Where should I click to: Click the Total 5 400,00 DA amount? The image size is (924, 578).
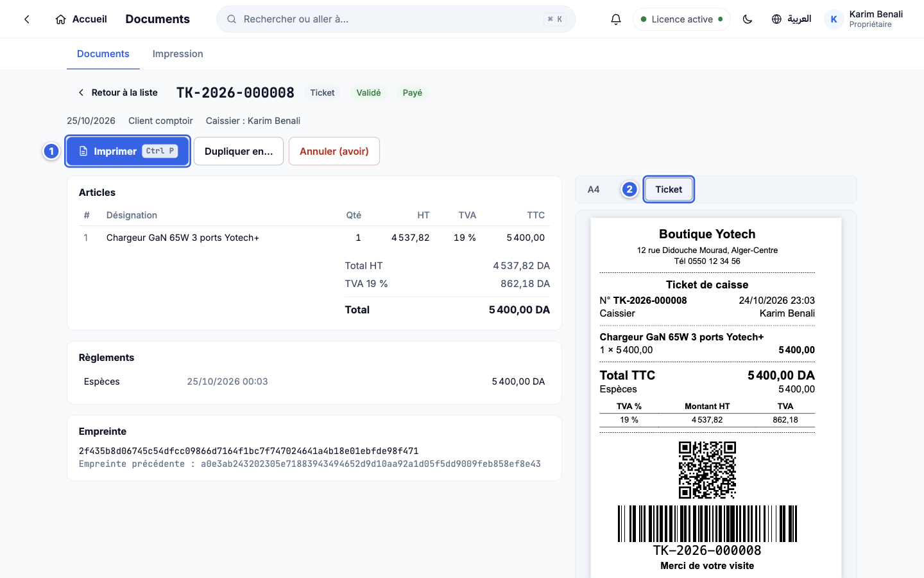(519, 310)
